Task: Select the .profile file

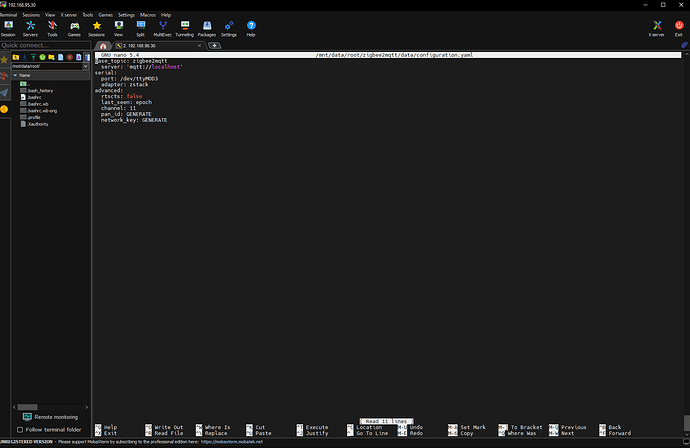Action: [x=30, y=118]
